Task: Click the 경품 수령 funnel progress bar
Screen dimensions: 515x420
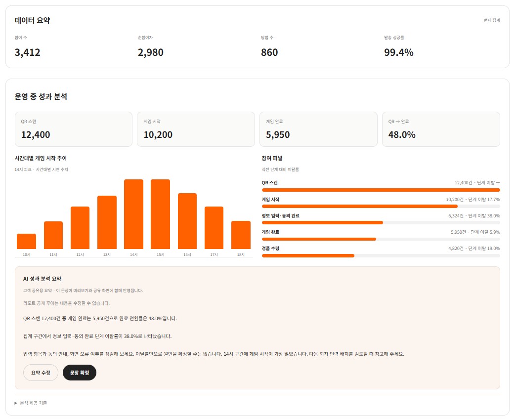Action: (381, 255)
